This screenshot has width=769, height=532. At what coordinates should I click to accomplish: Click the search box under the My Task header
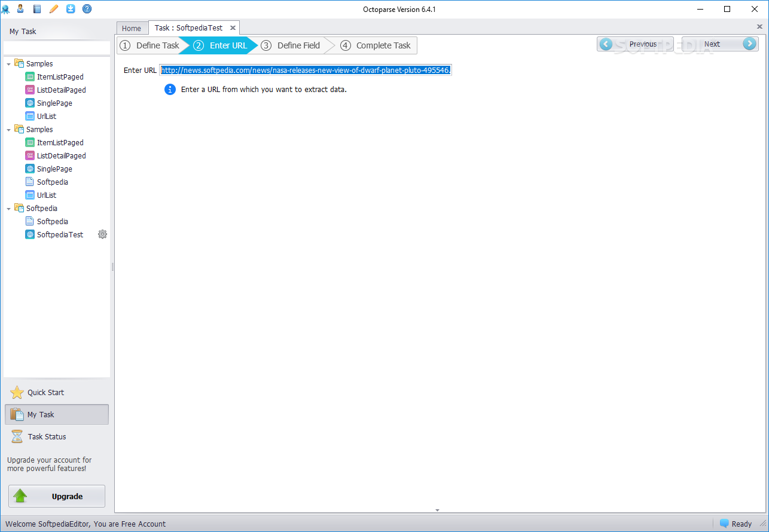(57, 48)
